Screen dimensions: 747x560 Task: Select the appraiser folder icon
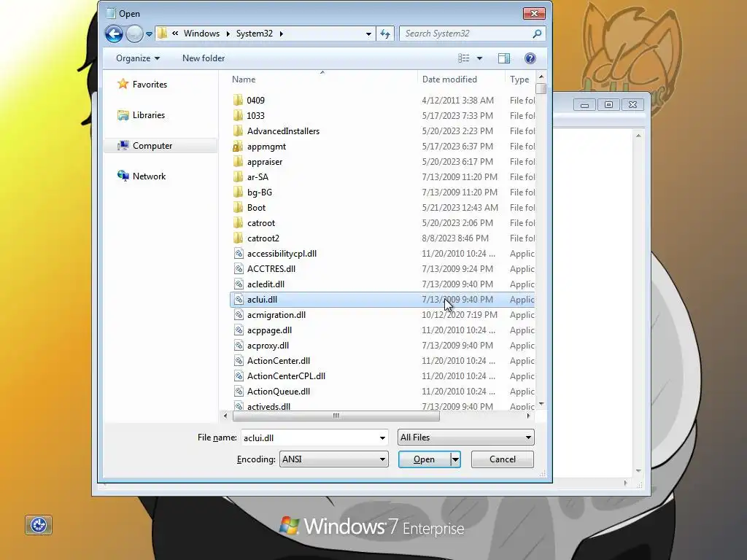(x=239, y=162)
